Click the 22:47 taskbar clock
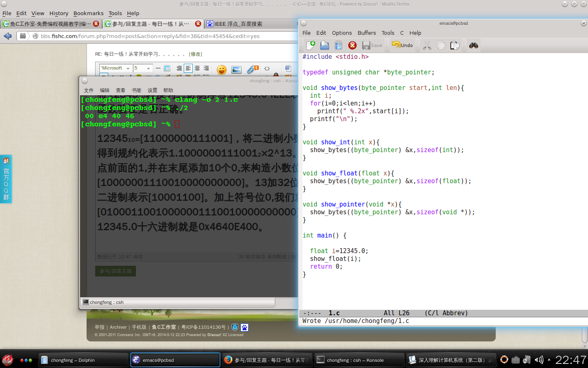The height and width of the screenshot is (368, 588). coord(571,360)
